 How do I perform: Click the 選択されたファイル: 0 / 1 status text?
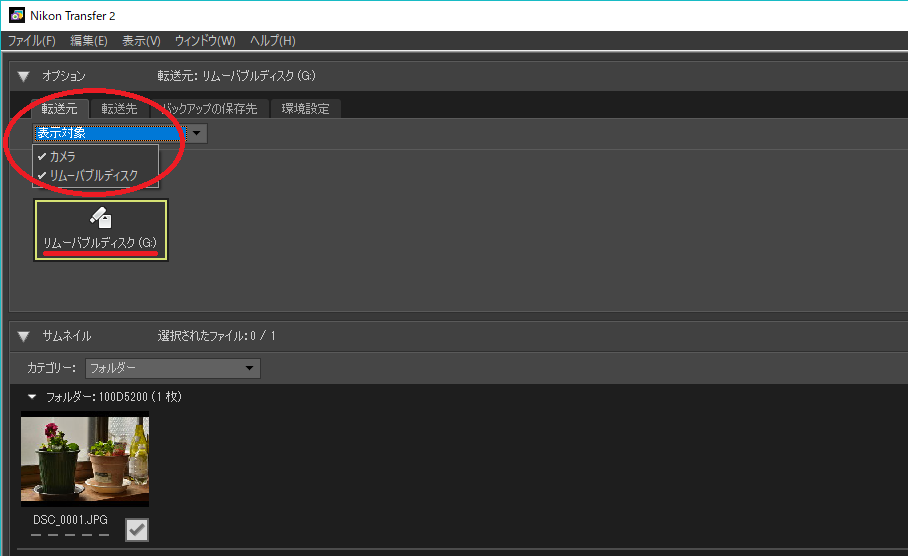tap(217, 336)
